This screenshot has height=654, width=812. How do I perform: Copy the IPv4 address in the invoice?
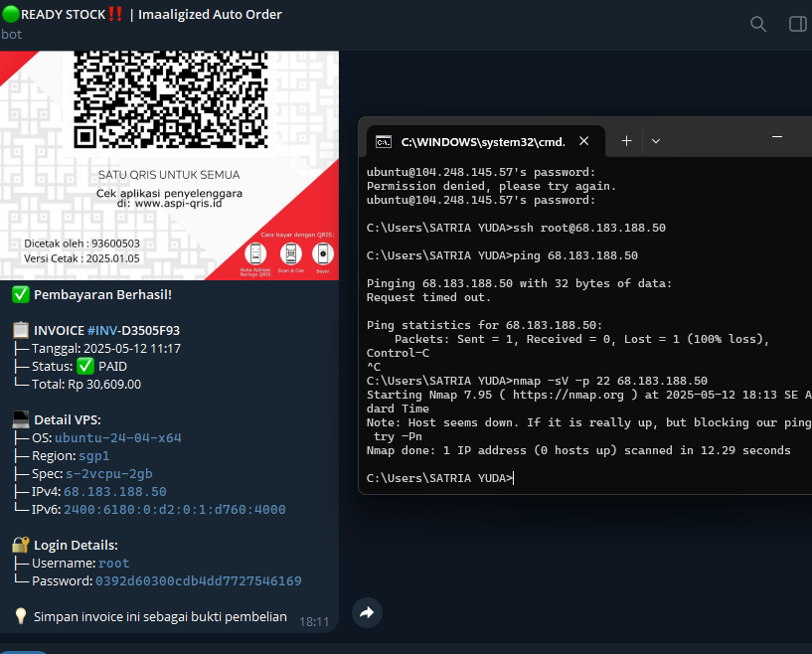[115, 492]
